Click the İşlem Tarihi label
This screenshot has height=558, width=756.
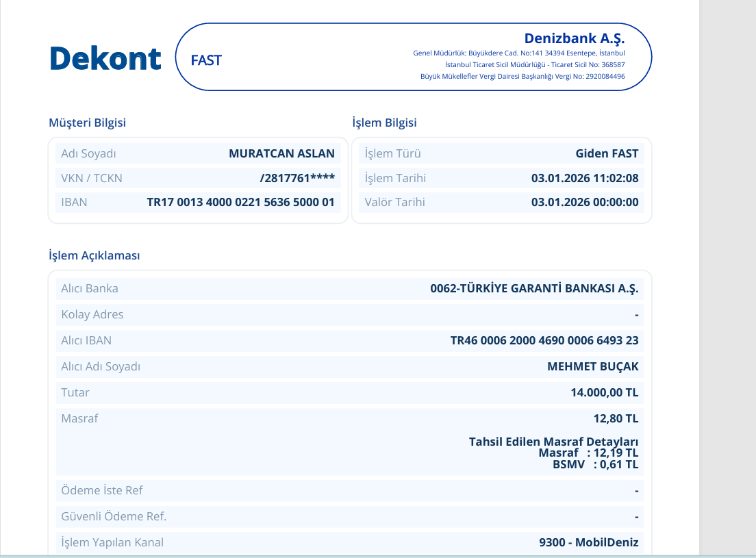click(395, 178)
